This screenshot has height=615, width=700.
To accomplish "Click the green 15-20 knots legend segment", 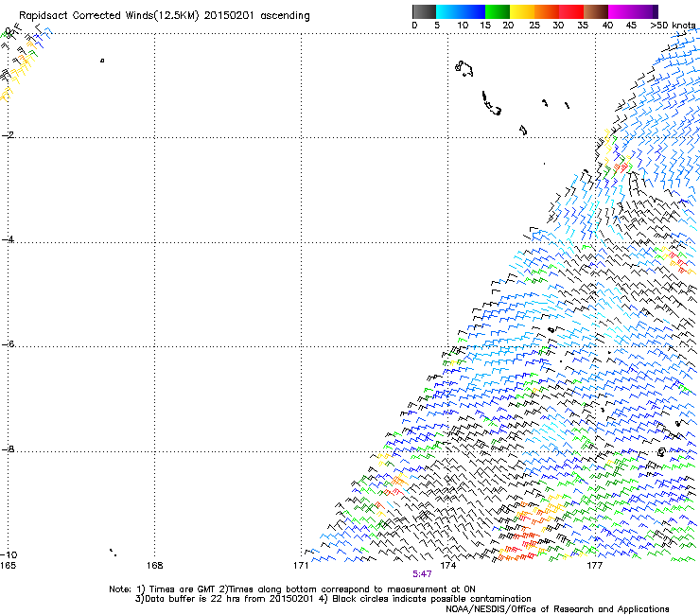I will tap(498, 11).
